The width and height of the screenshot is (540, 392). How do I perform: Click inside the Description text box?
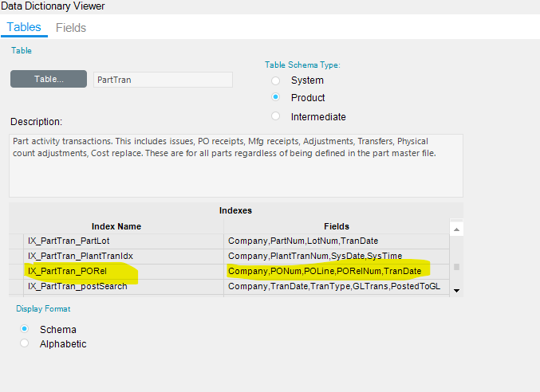pos(236,166)
